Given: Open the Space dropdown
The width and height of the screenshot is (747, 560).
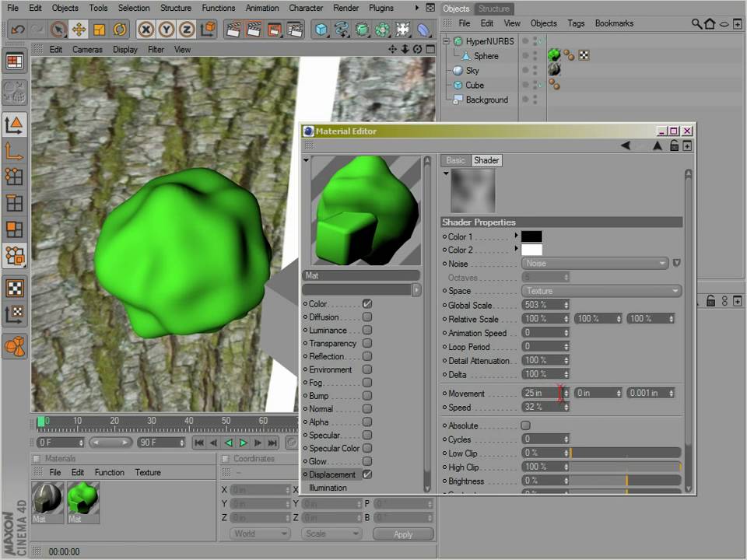Looking at the screenshot, I should [x=601, y=291].
